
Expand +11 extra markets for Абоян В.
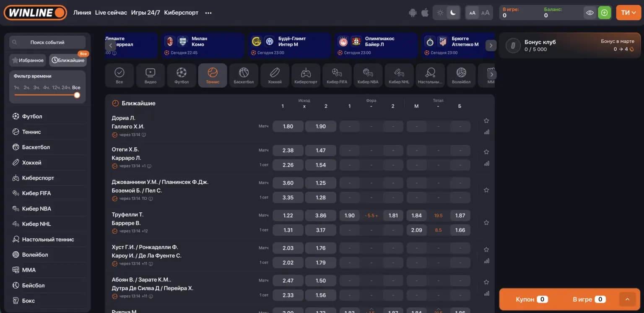(x=144, y=297)
